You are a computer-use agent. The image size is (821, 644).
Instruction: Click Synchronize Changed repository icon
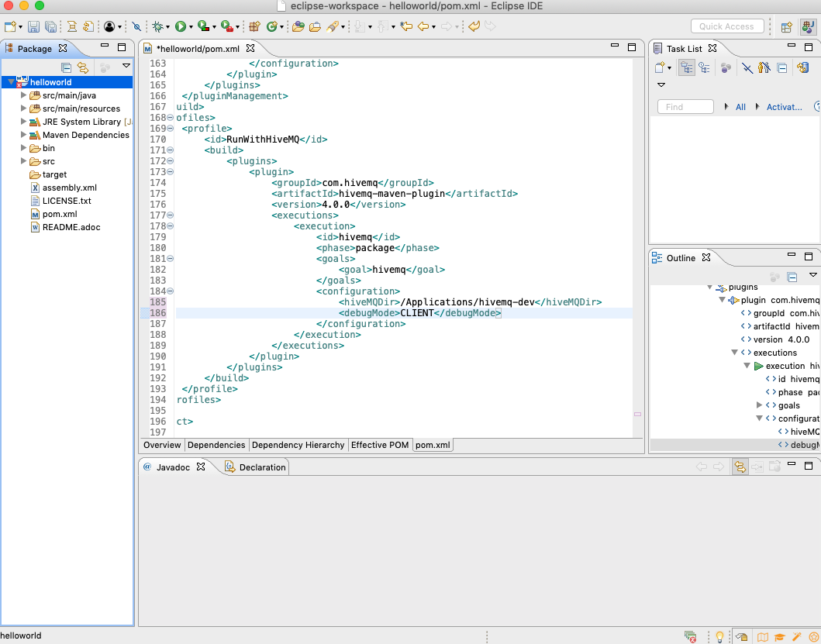click(x=802, y=67)
